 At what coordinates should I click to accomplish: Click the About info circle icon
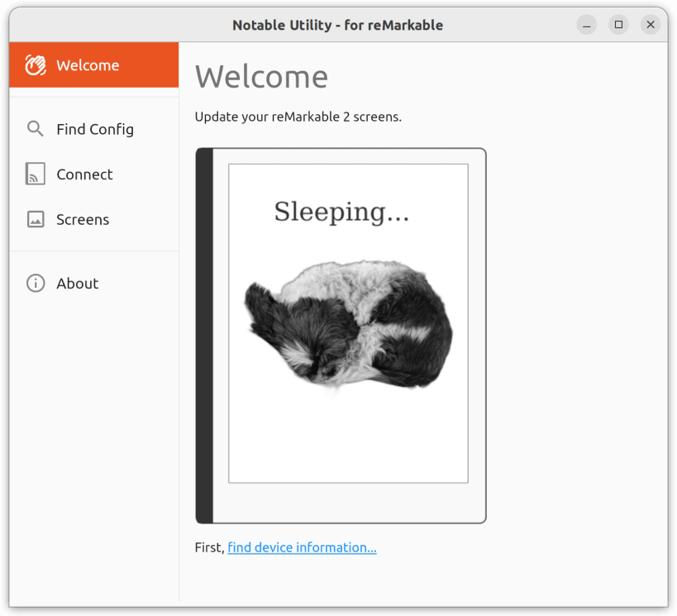[36, 284]
